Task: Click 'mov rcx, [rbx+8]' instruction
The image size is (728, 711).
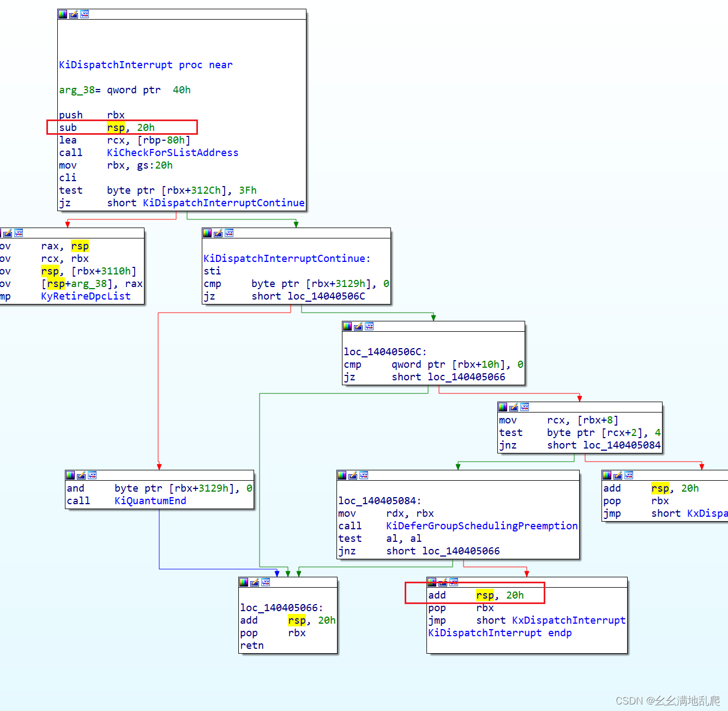Action: click(559, 420)
